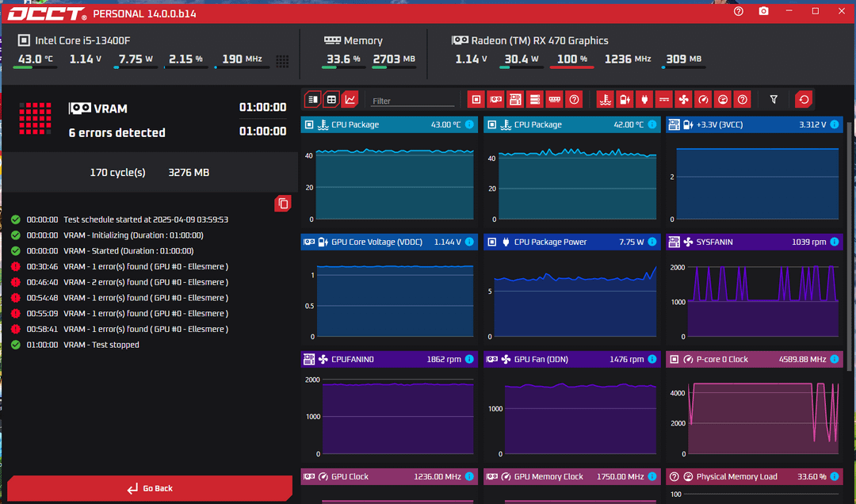Screen dimensions: 856x504
Task: Select the SYSFANIN graph header
Action: pyautogui.click(x=755, y=242)
